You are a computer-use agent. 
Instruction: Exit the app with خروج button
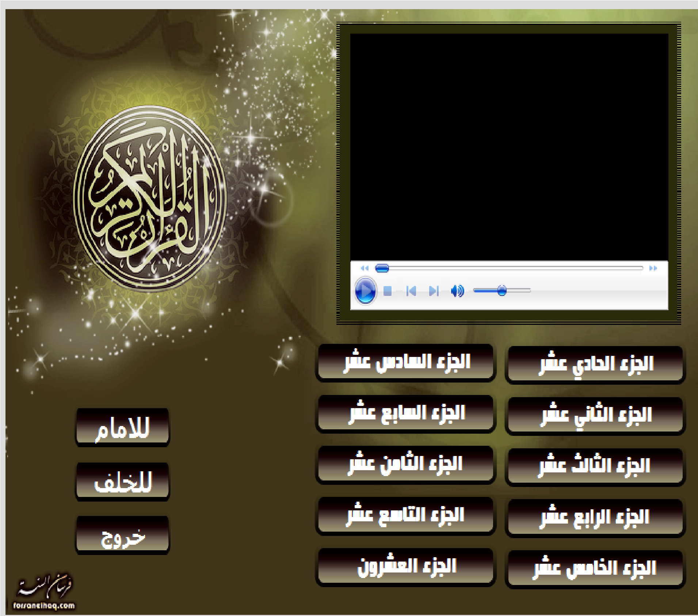tap(123, 535)
